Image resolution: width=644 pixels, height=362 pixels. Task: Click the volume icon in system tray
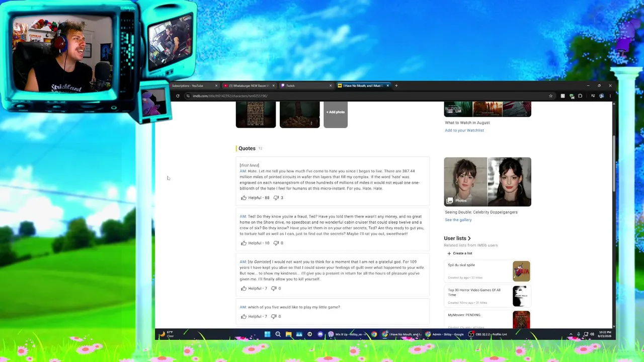click(592, 334)
